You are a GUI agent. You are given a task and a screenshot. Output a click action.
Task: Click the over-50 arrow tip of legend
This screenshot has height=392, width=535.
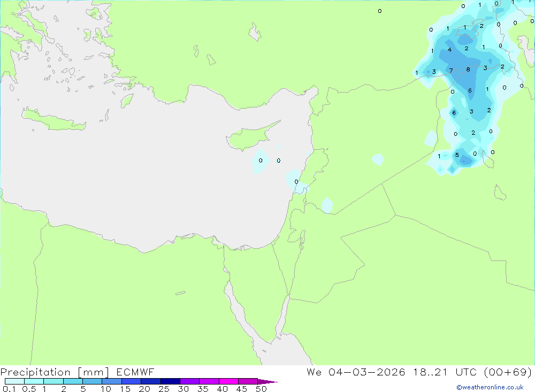tap(267, 382)
